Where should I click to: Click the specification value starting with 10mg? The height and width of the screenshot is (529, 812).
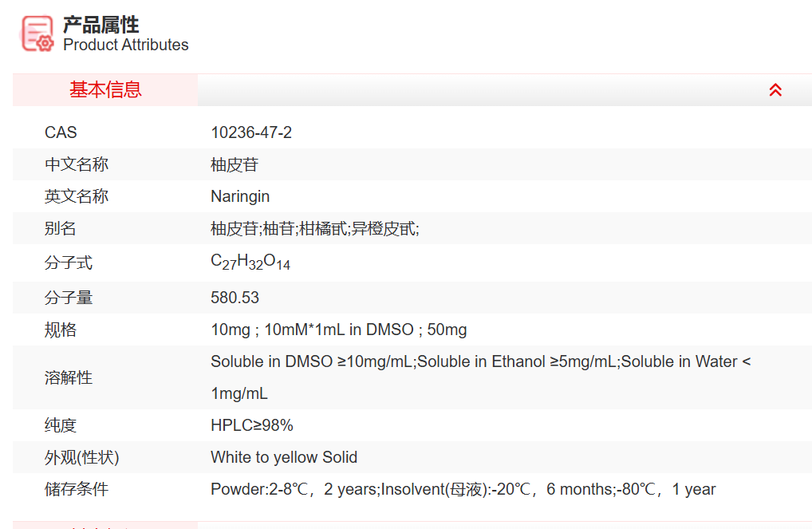pyautogui.click(x=338, y=330)
